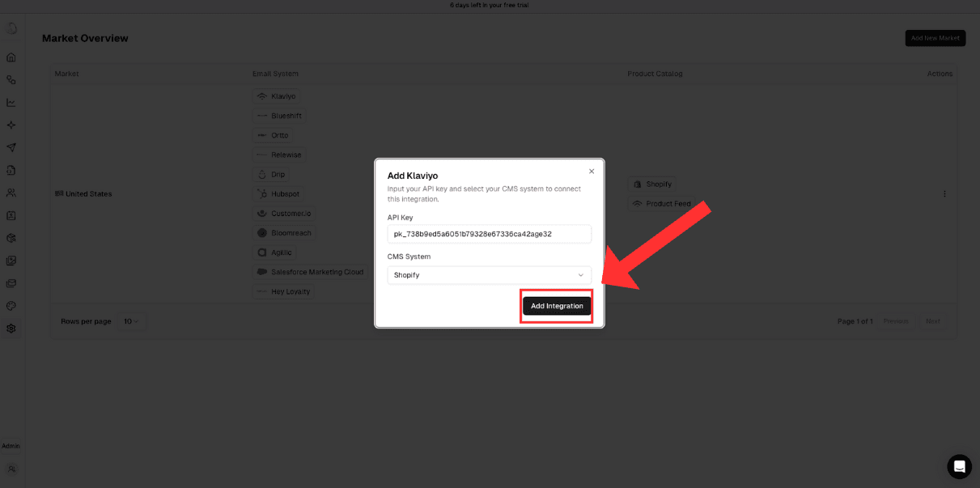This screenshot has width=980, height=488.
Task: Select the Klaviyo email system chip
Action: pyautogui.click(x=276, y=96)
